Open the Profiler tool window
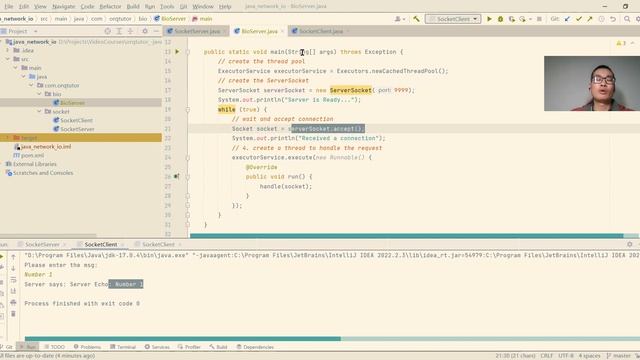The height and width of the screenshot is (360, 640). point(189,347)
